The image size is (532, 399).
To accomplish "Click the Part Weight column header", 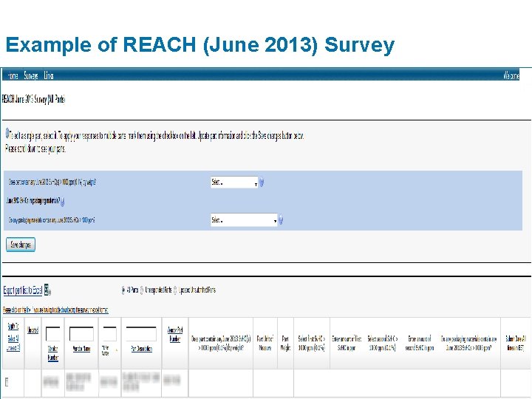I will pos(285,343).
